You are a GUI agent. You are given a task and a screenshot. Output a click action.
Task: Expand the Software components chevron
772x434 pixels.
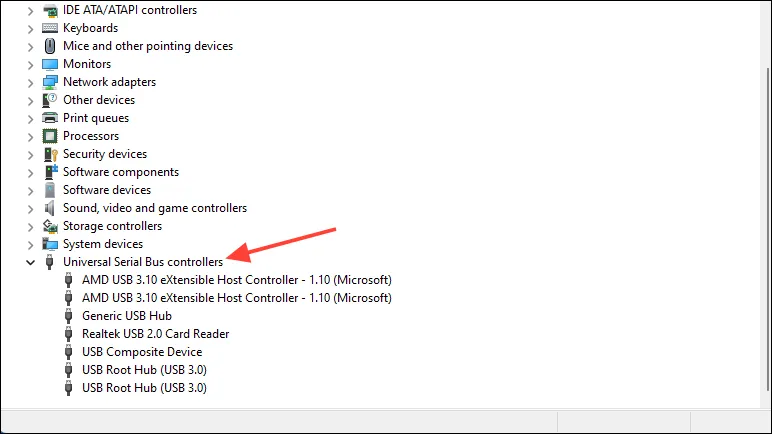click(x=31, y=172)
